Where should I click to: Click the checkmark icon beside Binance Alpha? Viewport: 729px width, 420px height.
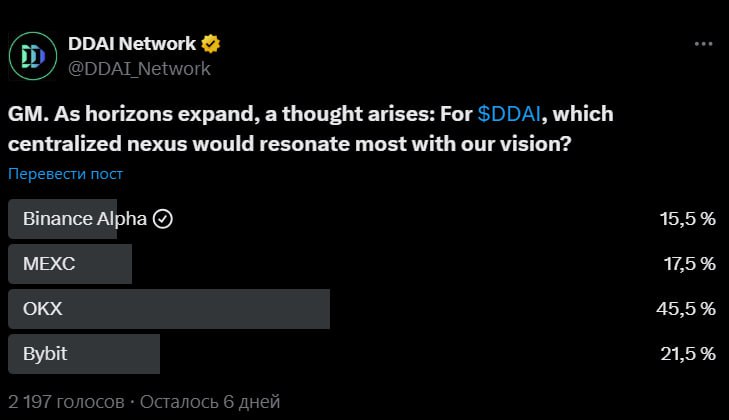[163, 219]
